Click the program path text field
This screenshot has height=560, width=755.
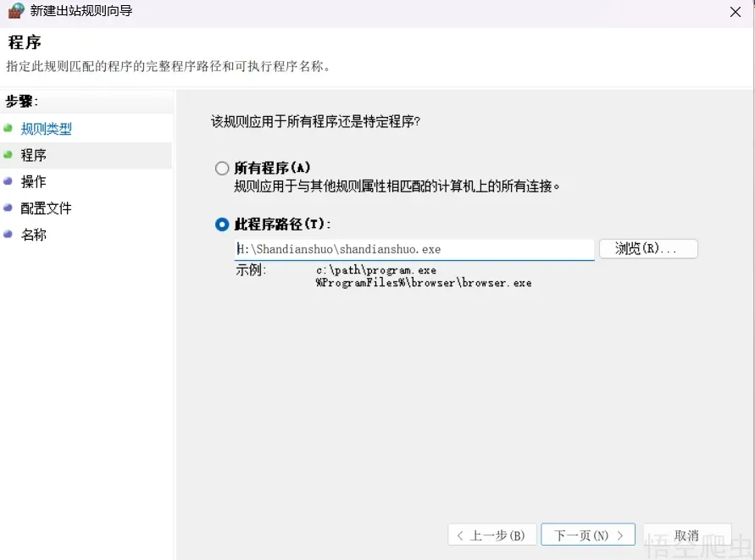point(414,248)
